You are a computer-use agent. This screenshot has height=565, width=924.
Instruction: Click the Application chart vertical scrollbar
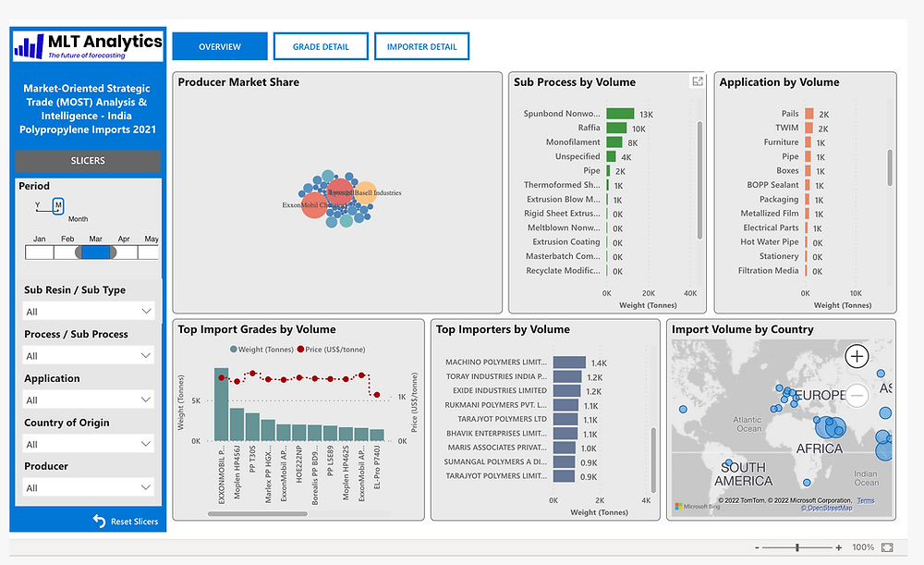890,167
